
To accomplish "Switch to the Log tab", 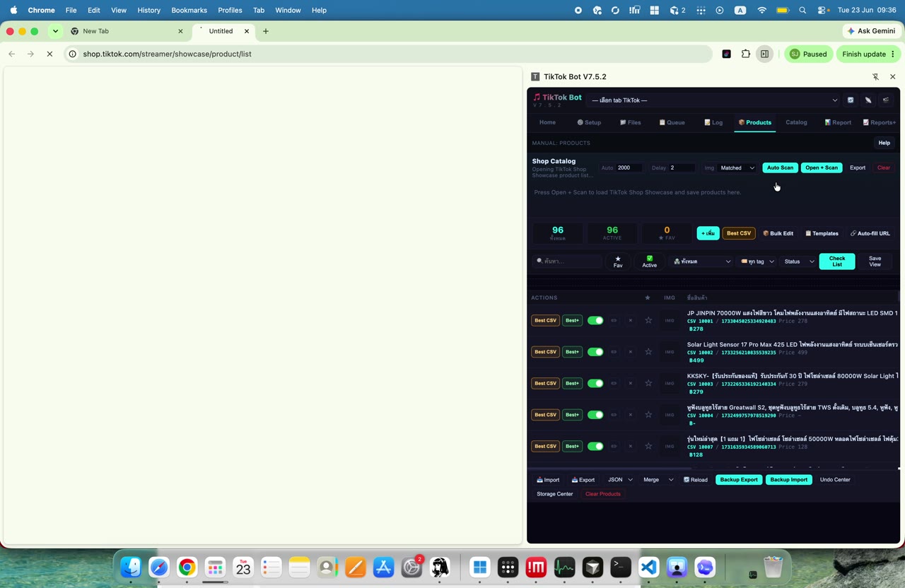I will tap(713, 122).
